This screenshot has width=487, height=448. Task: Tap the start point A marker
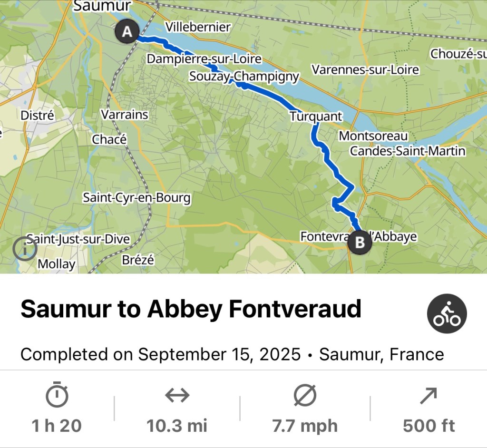127,32
